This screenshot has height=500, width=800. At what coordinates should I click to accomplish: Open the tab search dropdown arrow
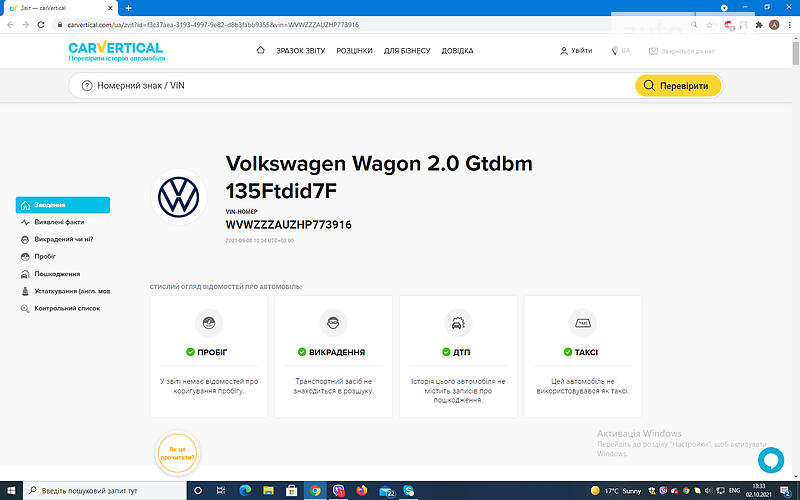tap(724, 8)
